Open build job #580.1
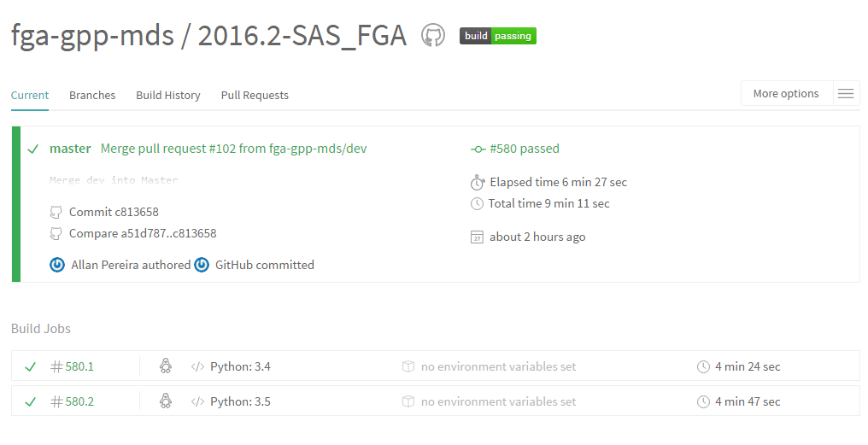Image resolution: width=868 pixels, height=445 pixels. [79, 366]
